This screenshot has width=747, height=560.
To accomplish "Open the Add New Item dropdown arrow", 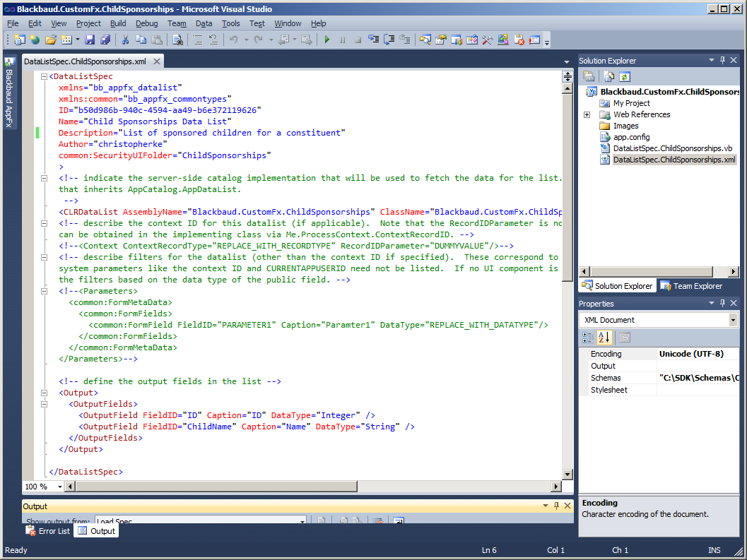I will coord(77,40).
